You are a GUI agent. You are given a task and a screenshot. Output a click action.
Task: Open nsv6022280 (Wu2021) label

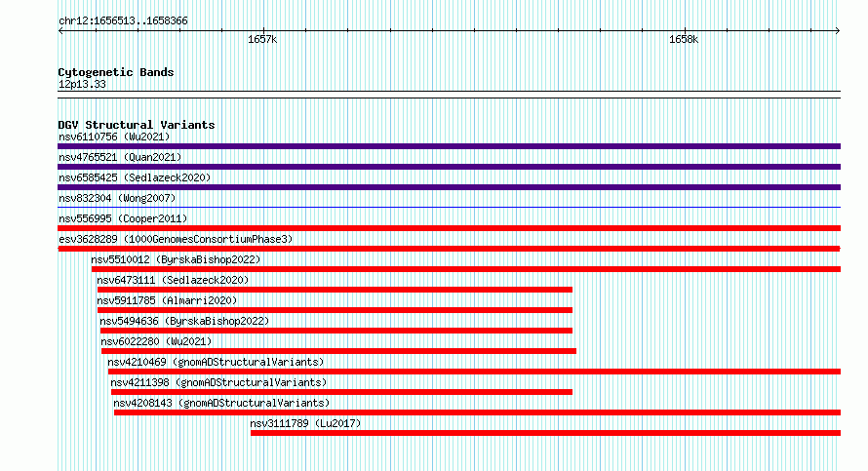(x=156, y=341)
